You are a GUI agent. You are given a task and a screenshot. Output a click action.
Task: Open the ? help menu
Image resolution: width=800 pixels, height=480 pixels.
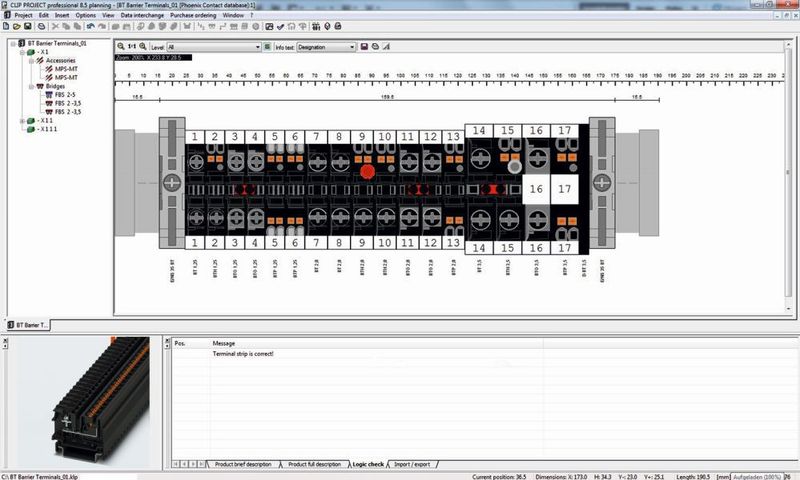[x=252, y=15]
